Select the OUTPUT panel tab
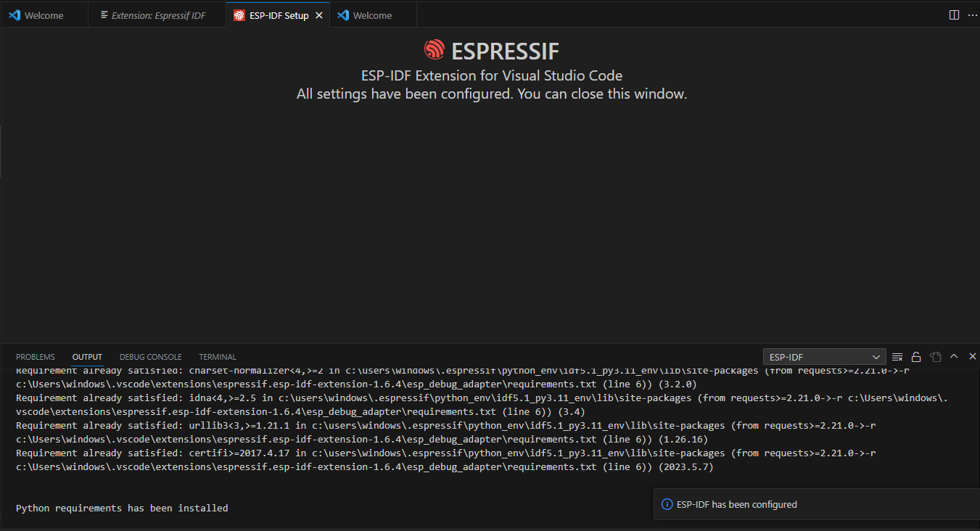This screenshot has width=980, height=531. coord(87,357)
